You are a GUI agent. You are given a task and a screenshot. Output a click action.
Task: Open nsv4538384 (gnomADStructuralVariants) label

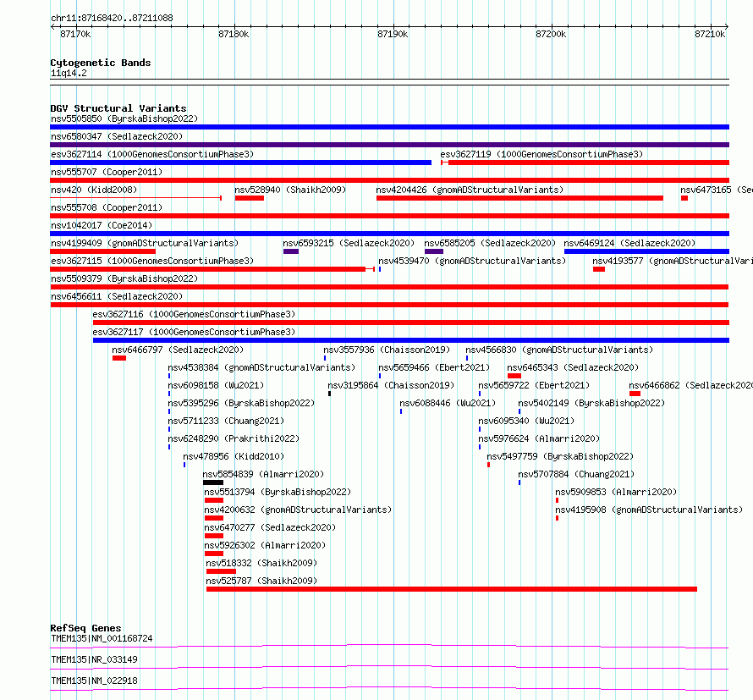pyautogui.click(x=261, y=367)
